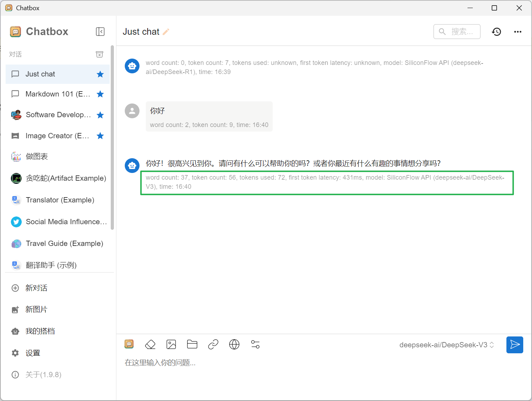The image size is (532, 401).
Task: Send the message with the paper plane button
Action: click(515, 345)
